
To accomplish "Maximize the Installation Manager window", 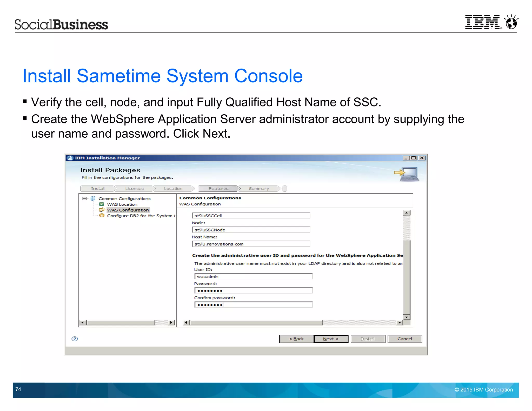I will pos(414,158).
